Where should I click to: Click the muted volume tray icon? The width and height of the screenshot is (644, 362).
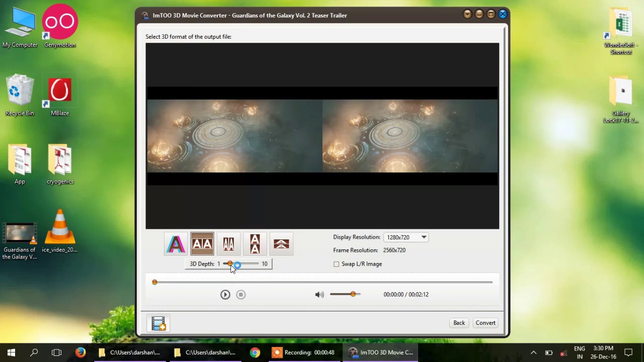[x=563, y=352]
